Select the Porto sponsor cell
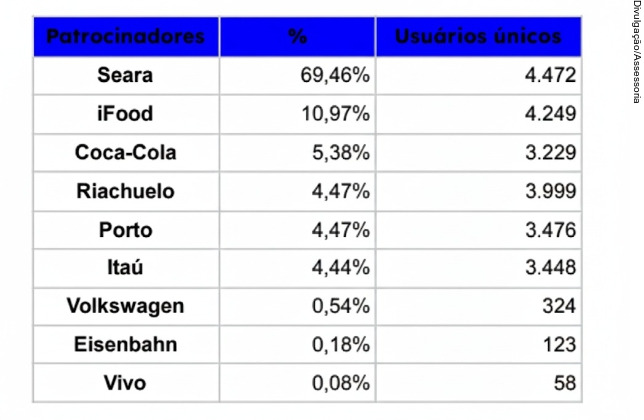 click(x=125, y=230)
